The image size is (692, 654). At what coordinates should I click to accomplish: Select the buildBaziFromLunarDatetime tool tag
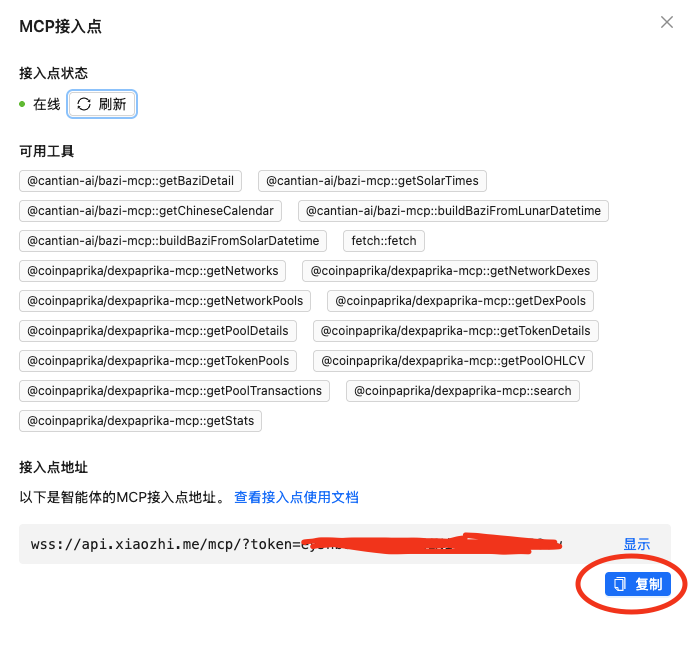coord(453,211)
